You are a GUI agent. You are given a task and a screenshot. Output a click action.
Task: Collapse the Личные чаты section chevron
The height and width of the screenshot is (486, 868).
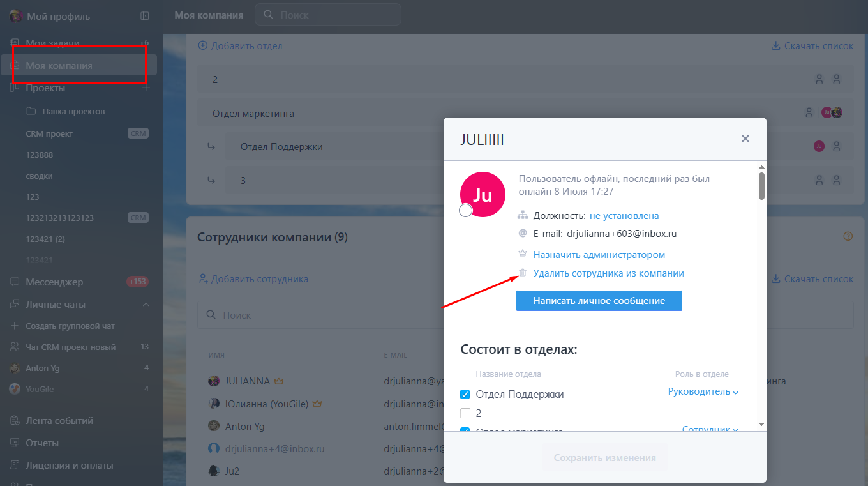point(146,305)
